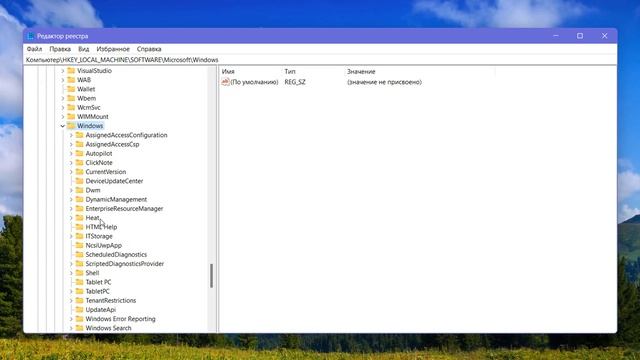Click the REG_SZ type cell

point(295,82)
